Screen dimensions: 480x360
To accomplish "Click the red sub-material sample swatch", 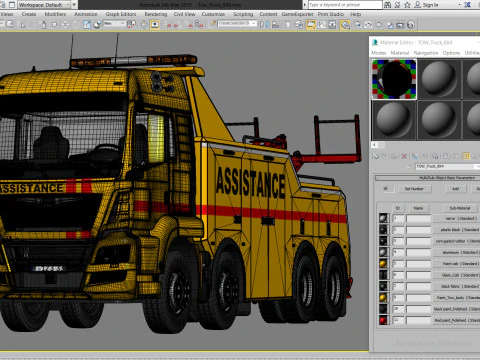I will pyautogui.click(x=383, y=320).
